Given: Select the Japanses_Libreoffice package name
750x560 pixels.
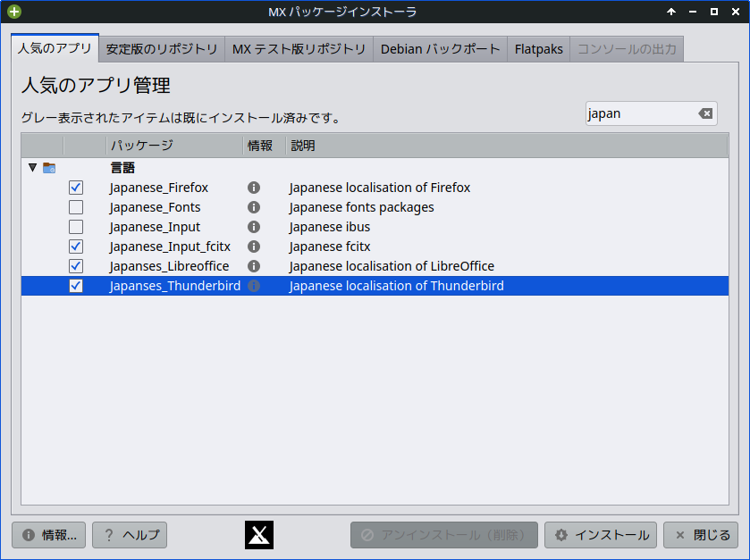Looking at the screenshot, I should [169, 266].
